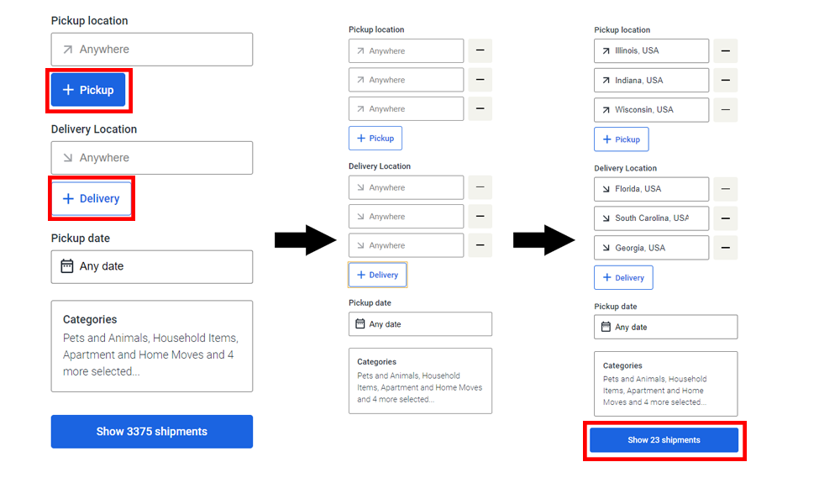Remove the first Anywhere pickup row in middle panel
This screenshot has width=840, height=504.
(x=480, y=50)
